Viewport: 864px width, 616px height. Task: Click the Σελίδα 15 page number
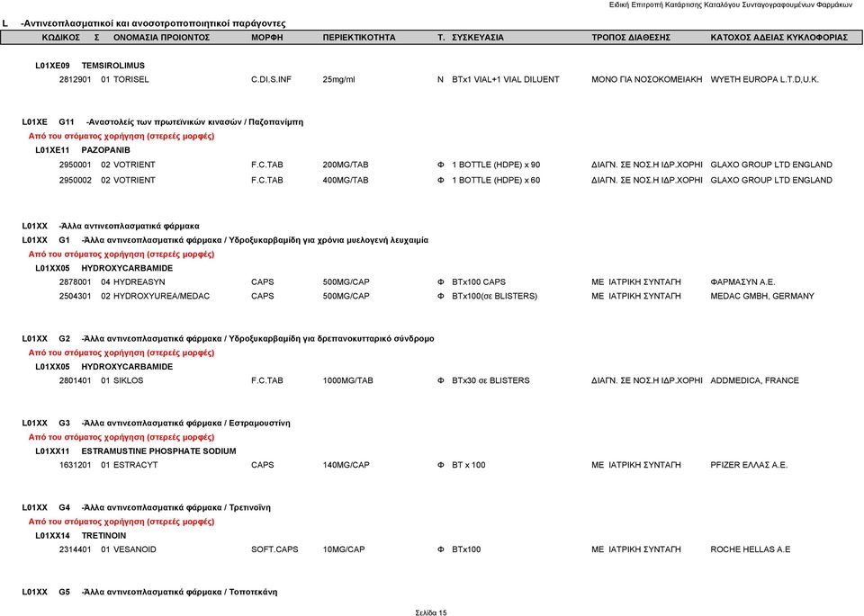[x=431, y=612]
